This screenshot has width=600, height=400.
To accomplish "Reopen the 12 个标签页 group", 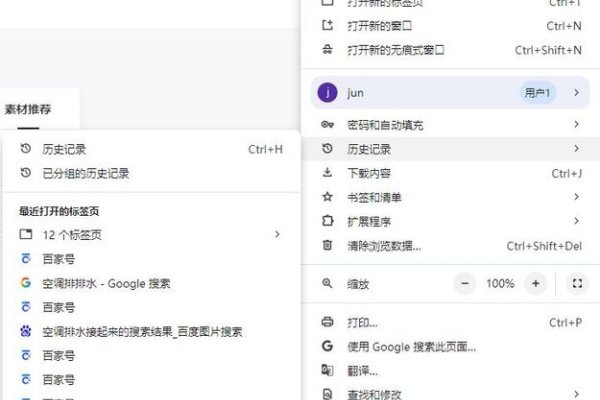I will tap(151, 234).
